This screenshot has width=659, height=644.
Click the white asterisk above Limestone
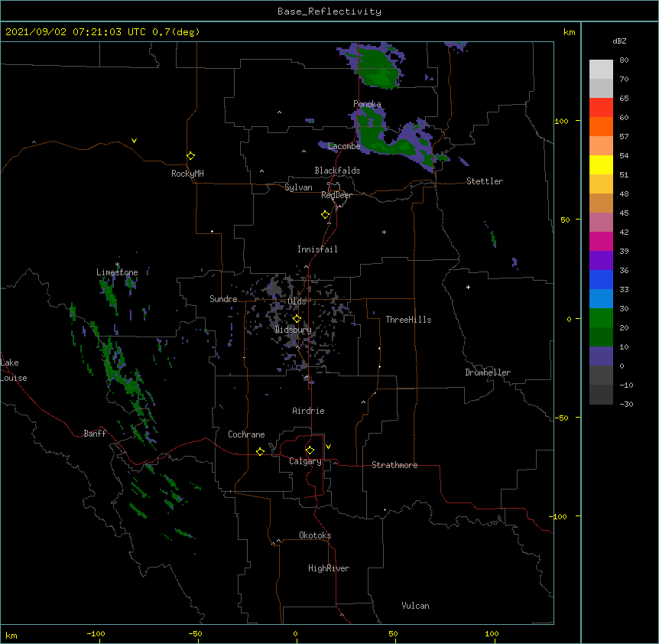point(117,265)
